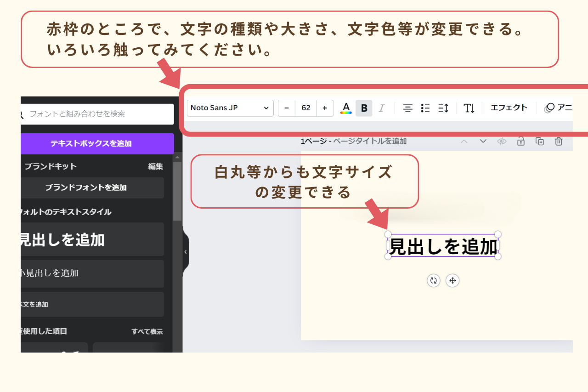Move page down with down chevron
The width and height of the screenshot is (588, 392).
tap(483, 141)
